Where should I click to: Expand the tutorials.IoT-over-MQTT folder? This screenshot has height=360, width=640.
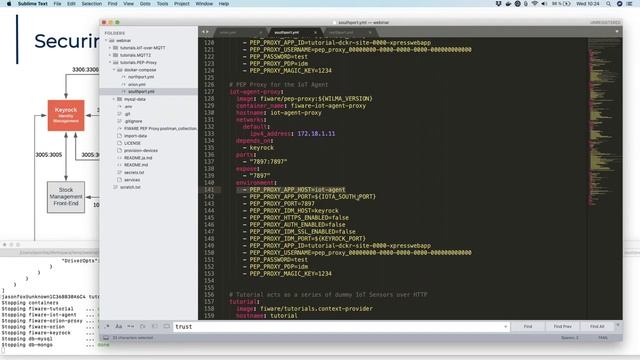click(110, 48)
